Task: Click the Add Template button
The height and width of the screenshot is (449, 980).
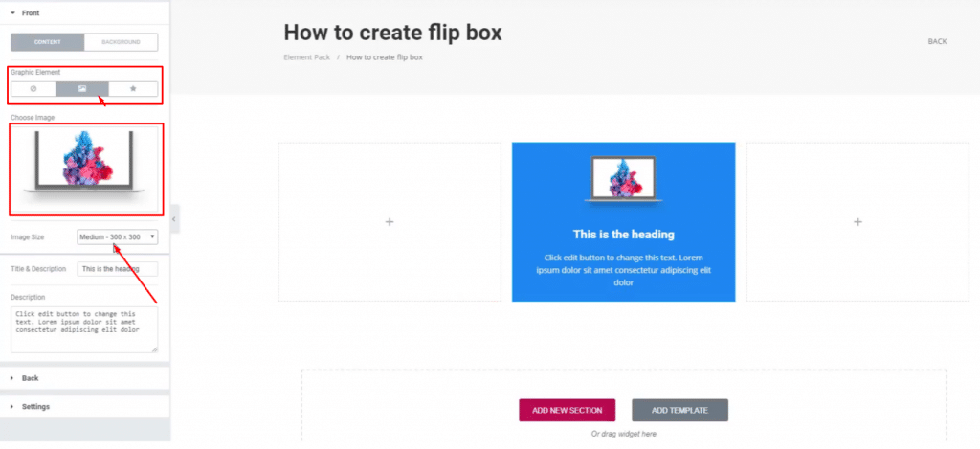Action: 679,410
